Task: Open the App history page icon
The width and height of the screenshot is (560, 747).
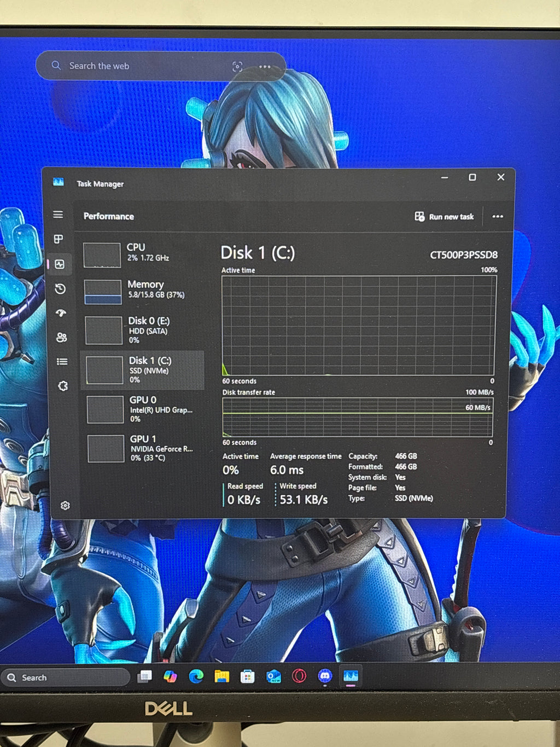Action: (60, 289)
